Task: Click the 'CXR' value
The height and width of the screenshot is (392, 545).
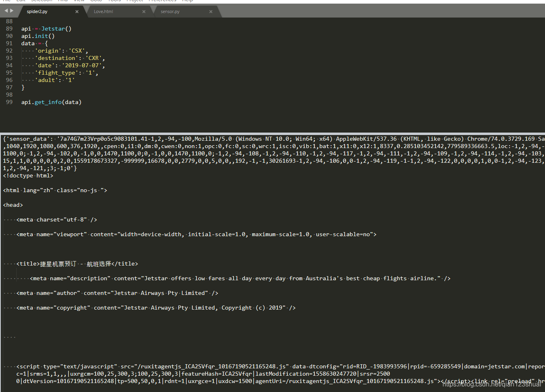Action: tap(93, 58)
